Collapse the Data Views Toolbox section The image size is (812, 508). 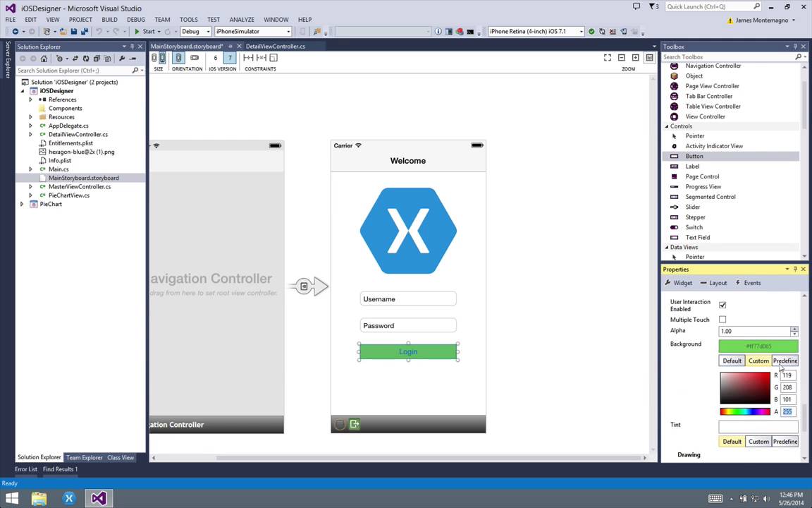[x=667, y=247]
